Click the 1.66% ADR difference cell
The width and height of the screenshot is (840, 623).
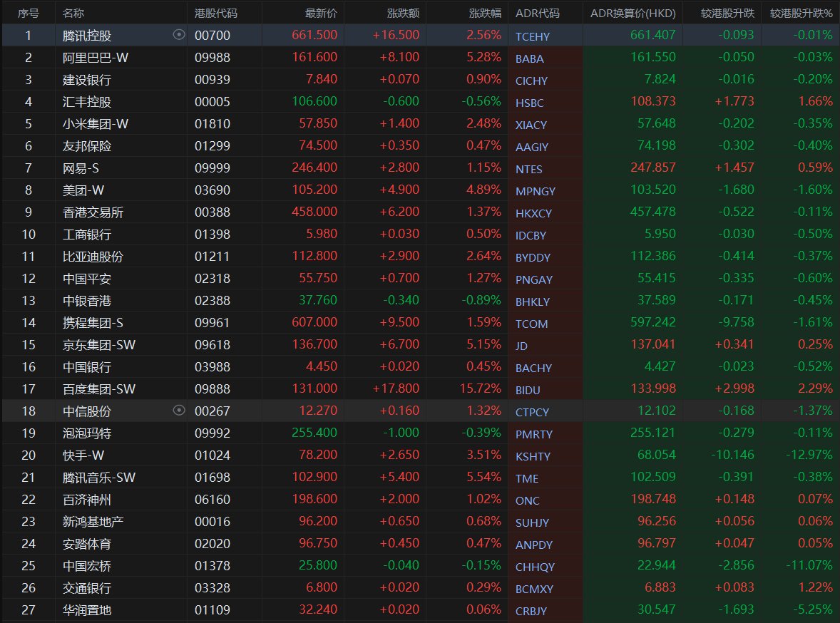[x=815, y=101]
